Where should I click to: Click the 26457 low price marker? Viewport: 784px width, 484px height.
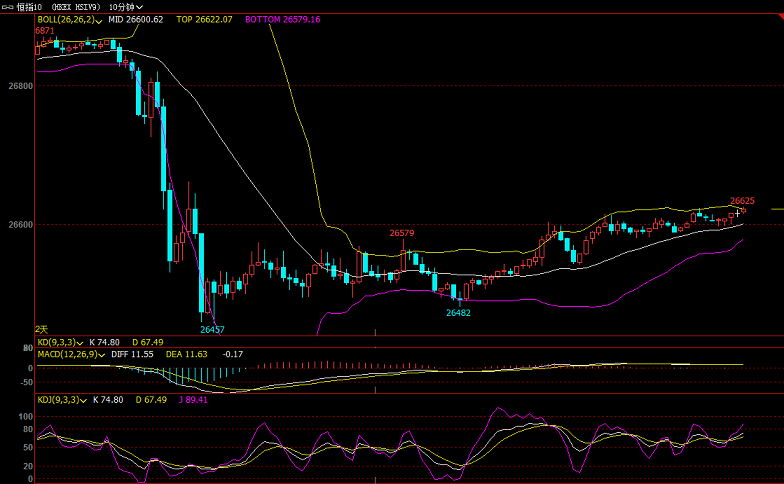[212, 329]
